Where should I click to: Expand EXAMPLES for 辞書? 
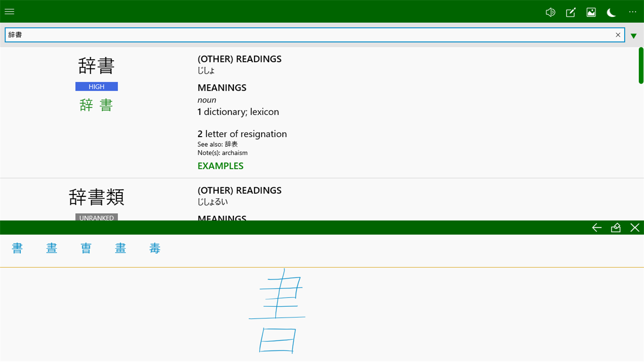click(220, 166)
